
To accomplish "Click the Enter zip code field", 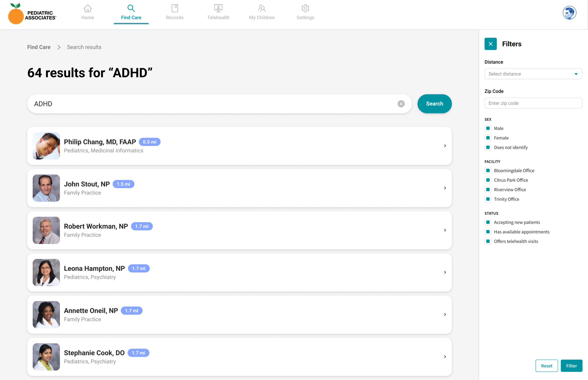I will 533,103.
